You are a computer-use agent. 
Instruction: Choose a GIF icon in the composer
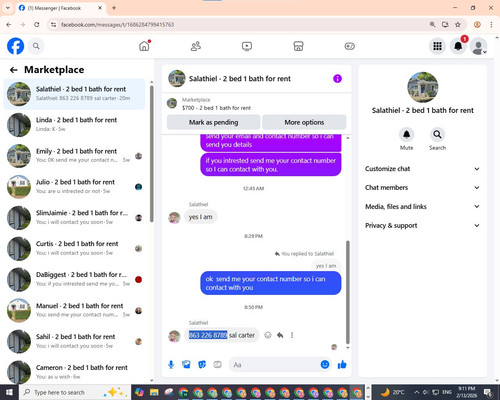click(x=217, y=365)
